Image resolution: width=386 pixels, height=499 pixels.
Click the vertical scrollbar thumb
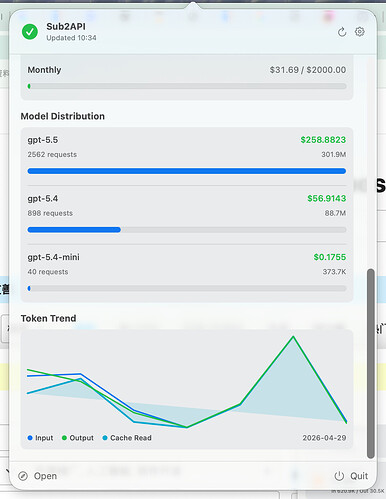point(371,363)
